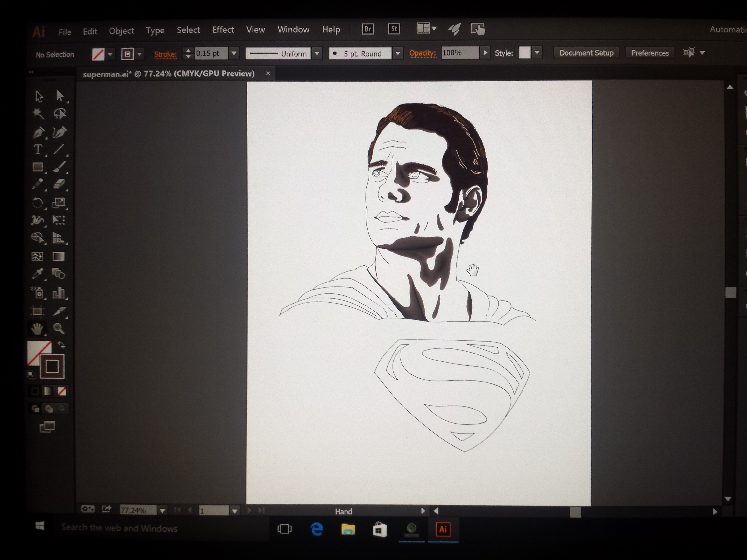Screen dimensions: 747x560
Task: Select the Pencil tool
Action: point(38,184)
